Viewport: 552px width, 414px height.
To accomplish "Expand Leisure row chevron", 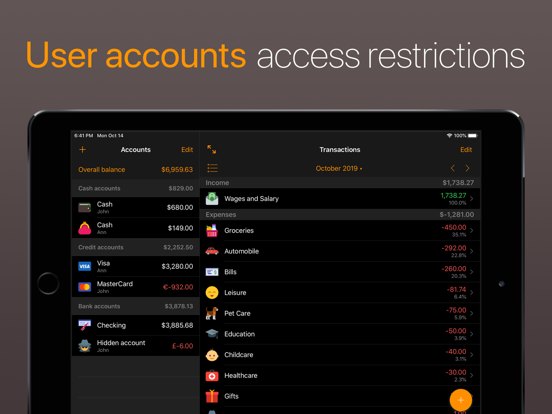I will [x=472, y=293].
